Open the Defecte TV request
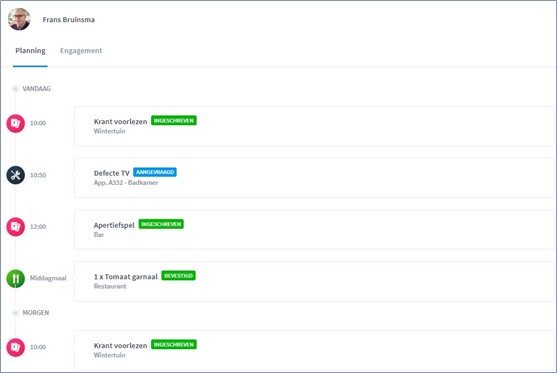This screenshot has width=557, height=373. (x=314, y=178)
